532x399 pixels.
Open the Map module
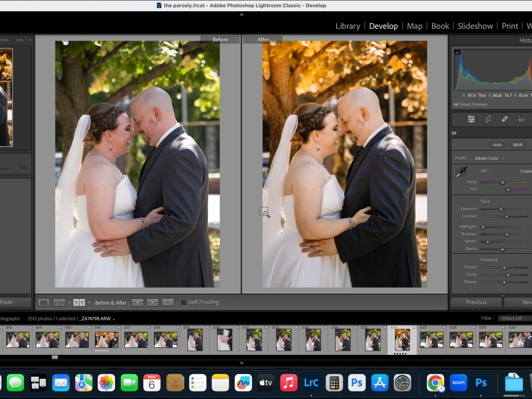pos(414,26)
